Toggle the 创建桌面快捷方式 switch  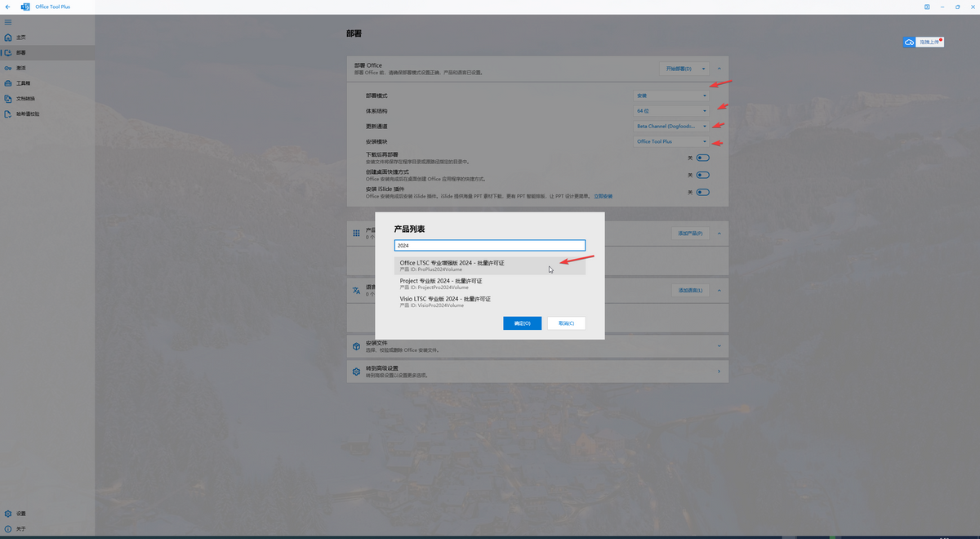[703, 175]
